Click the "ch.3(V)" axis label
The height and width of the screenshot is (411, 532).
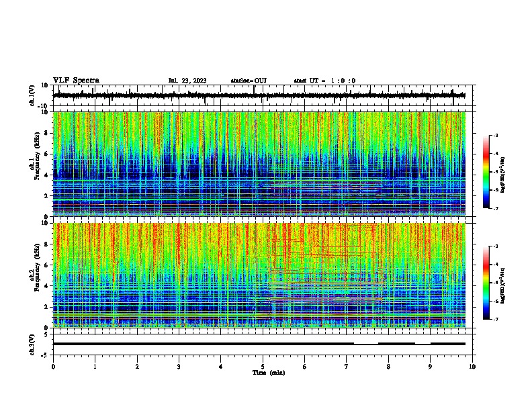32,345
